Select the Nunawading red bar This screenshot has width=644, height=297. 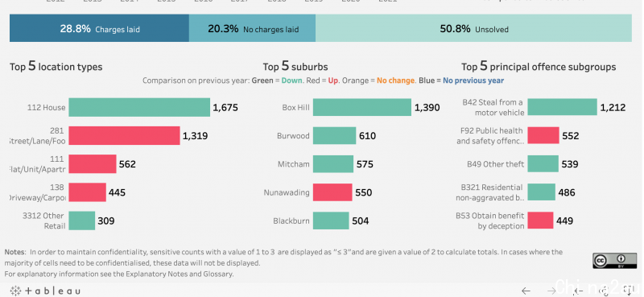[332, 192]
